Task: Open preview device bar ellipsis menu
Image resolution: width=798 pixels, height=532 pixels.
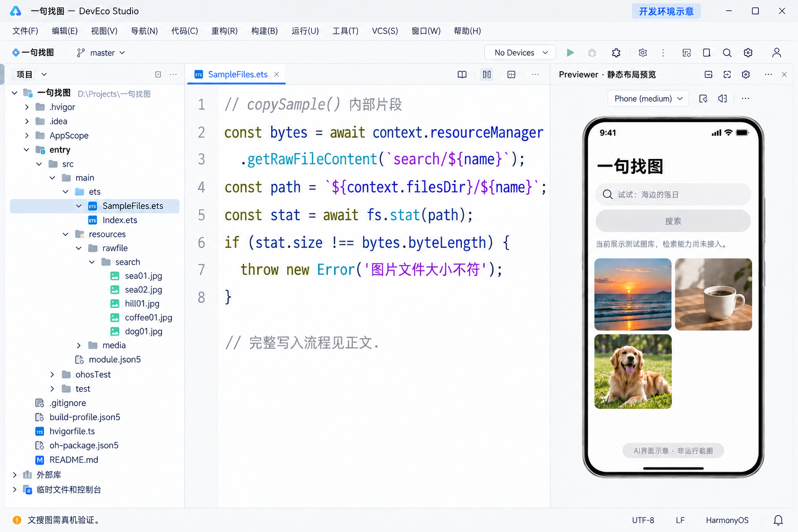Action: [x=746, y=98]
